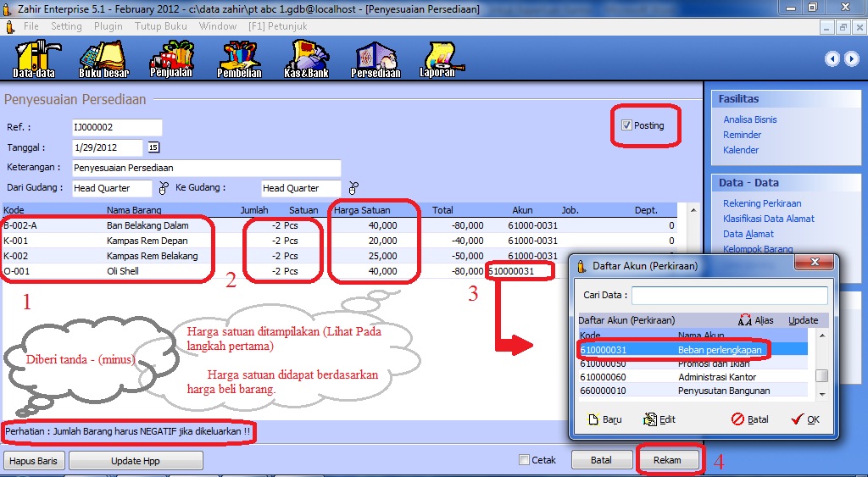
Task: Click the calendar picker beside Tanggal
Action: (x=153, y=147)
